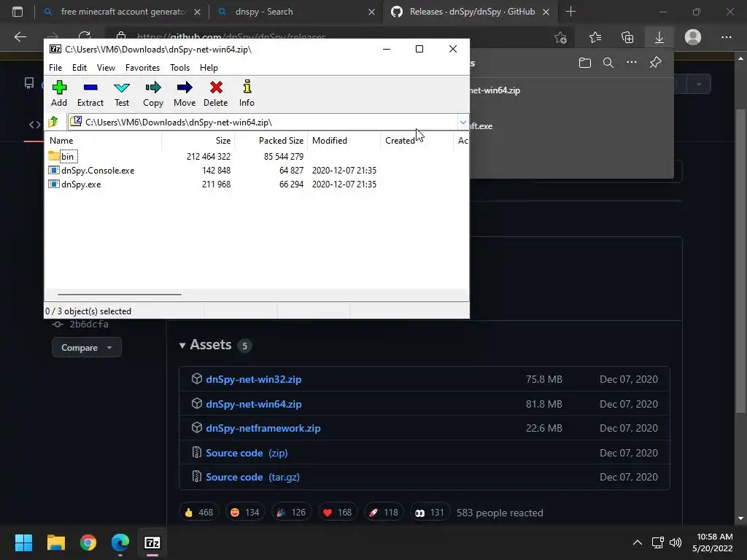Open the Info properties icon
The height and width of the screenshot is (560, 747).
pos(247,93)
